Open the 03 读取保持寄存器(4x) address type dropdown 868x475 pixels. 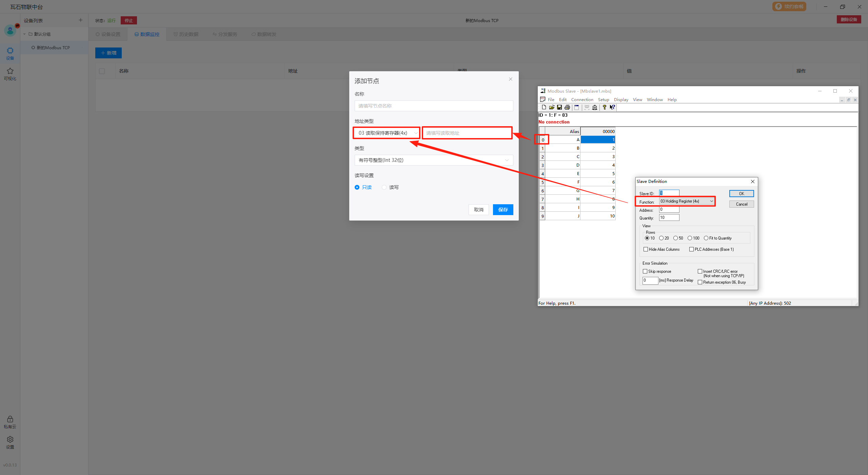tap(387, 133)
